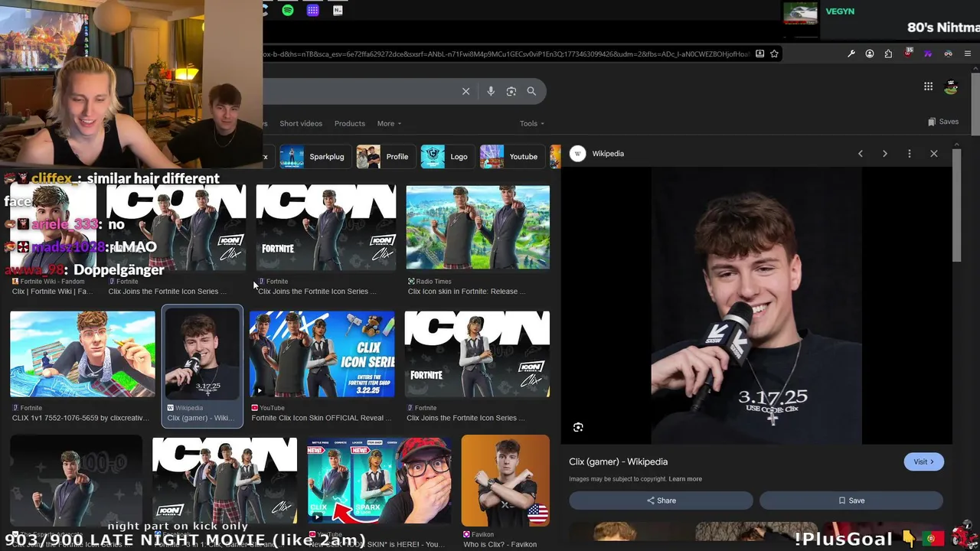
Task: Open the NEW Sparx skin YouTube thumbnail
Action: point(379,480)
